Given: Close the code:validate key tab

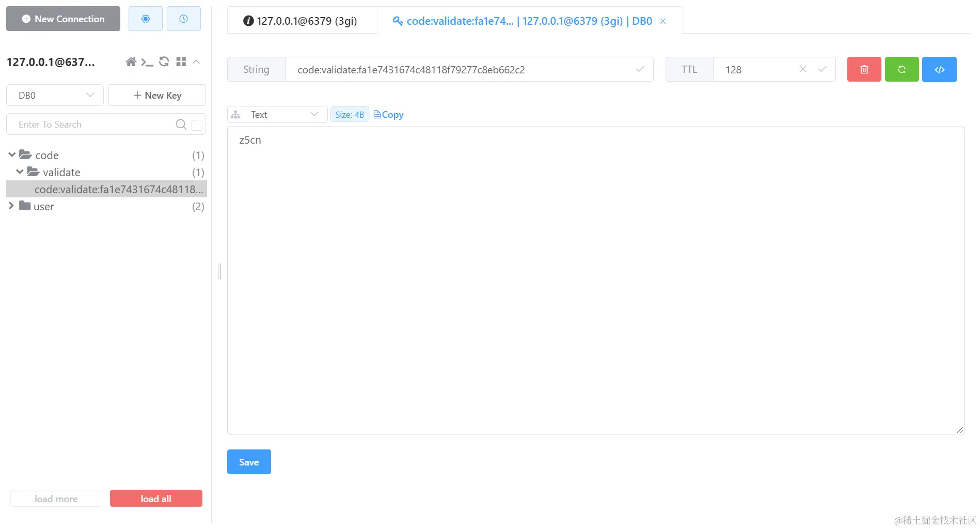Looking at the screenshot, I should coord(663,21).
